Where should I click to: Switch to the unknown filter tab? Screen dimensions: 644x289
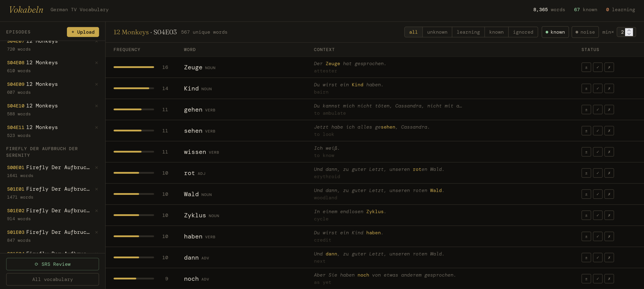click(437, 32)
